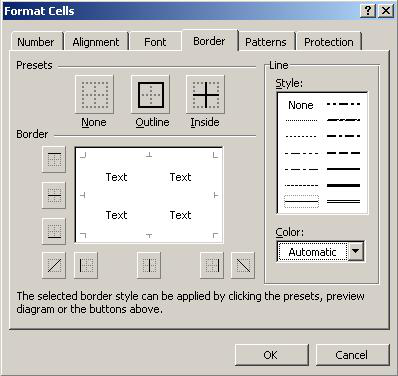Toggle the inside horizontal border button
Image resolution: width=398 pixels, height=376 pixels.
[x=54, y=195]
